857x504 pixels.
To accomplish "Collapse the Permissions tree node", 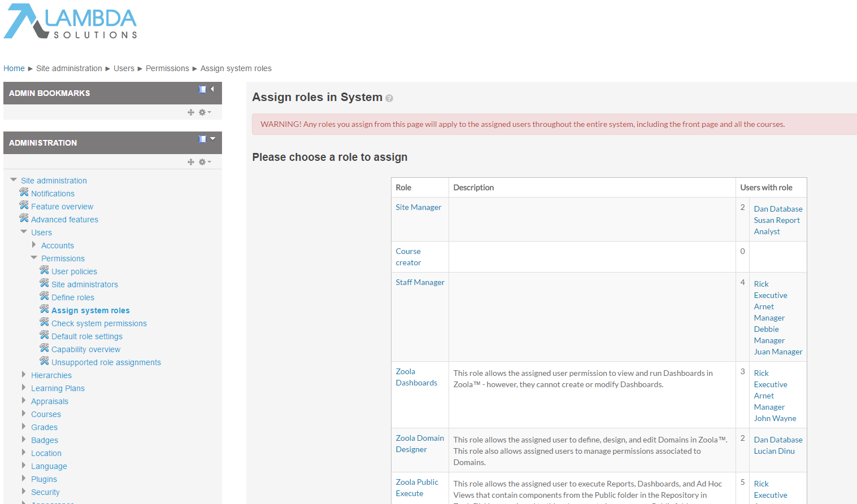I will point(34,258).
